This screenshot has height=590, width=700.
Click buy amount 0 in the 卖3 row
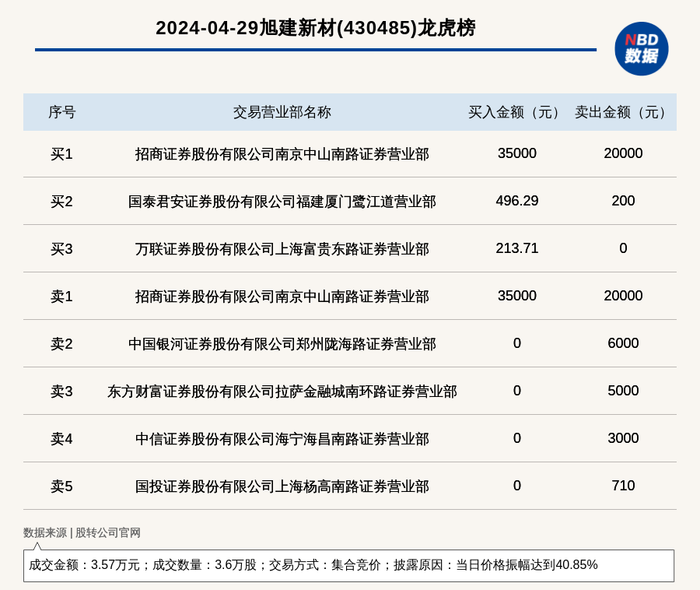pos(517,391)
